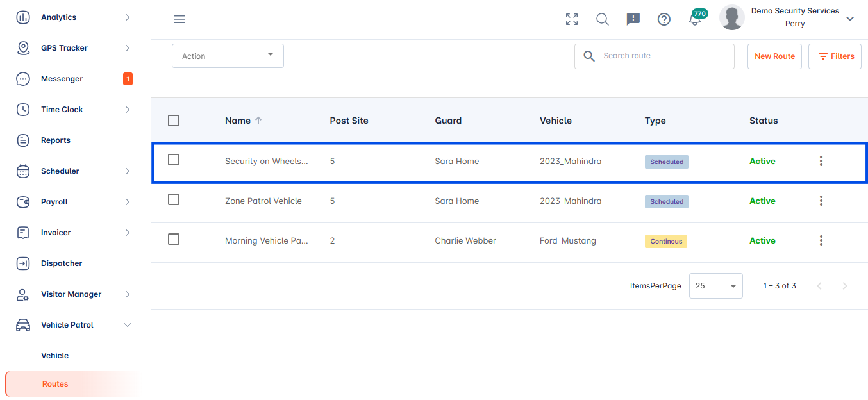Click the Scheduled badge for Zone Patrol Vehicle

pyautogui.click(x=667, y=201)
